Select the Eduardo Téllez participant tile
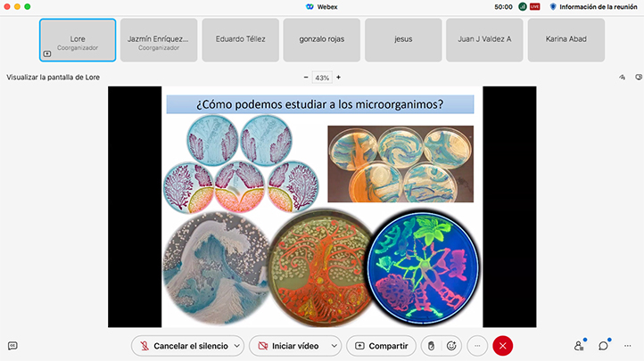The image size is (644, 361). [x=240, y=40]
